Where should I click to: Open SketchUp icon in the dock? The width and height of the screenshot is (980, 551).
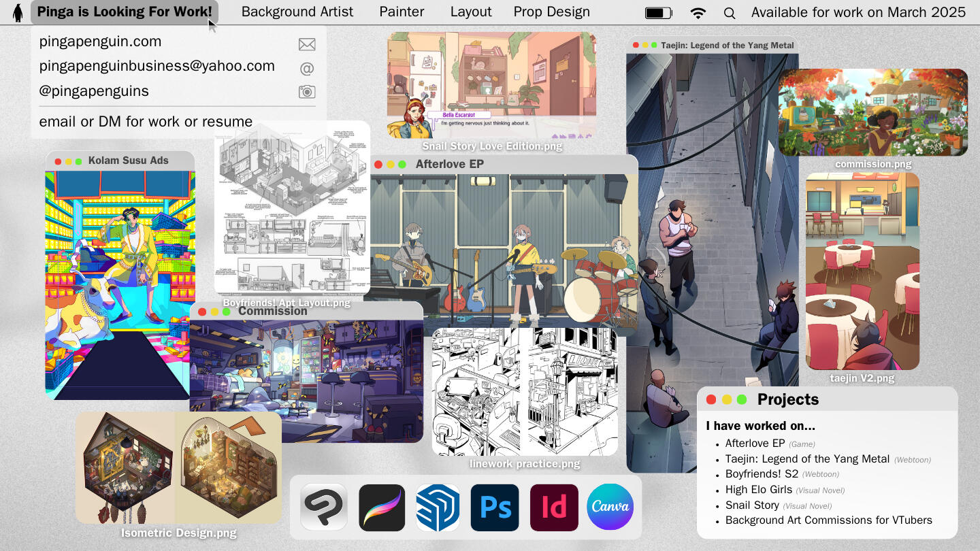click(438, 507)
